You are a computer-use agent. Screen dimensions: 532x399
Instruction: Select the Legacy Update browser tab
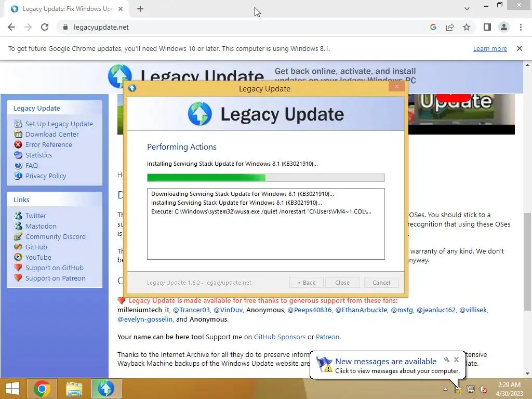click(66, 9)
